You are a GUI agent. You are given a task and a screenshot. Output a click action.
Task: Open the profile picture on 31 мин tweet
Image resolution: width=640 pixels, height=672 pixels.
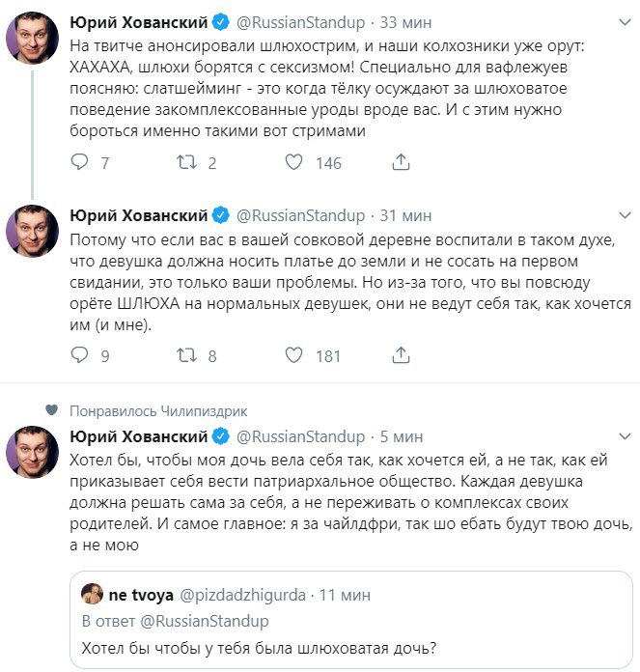pos(32,231)
